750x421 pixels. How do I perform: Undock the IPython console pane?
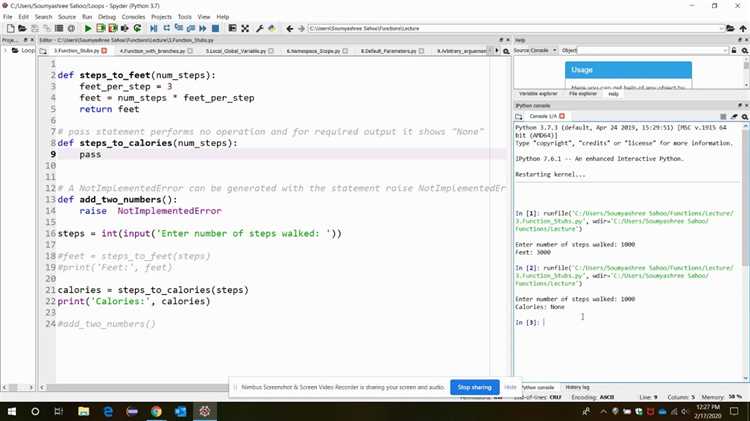tap(740, 105)
